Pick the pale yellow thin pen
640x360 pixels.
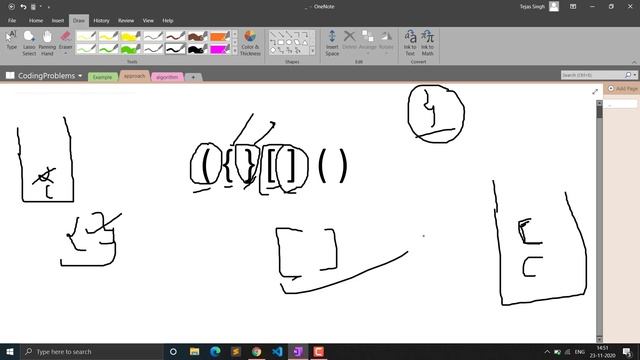(86, 36)
